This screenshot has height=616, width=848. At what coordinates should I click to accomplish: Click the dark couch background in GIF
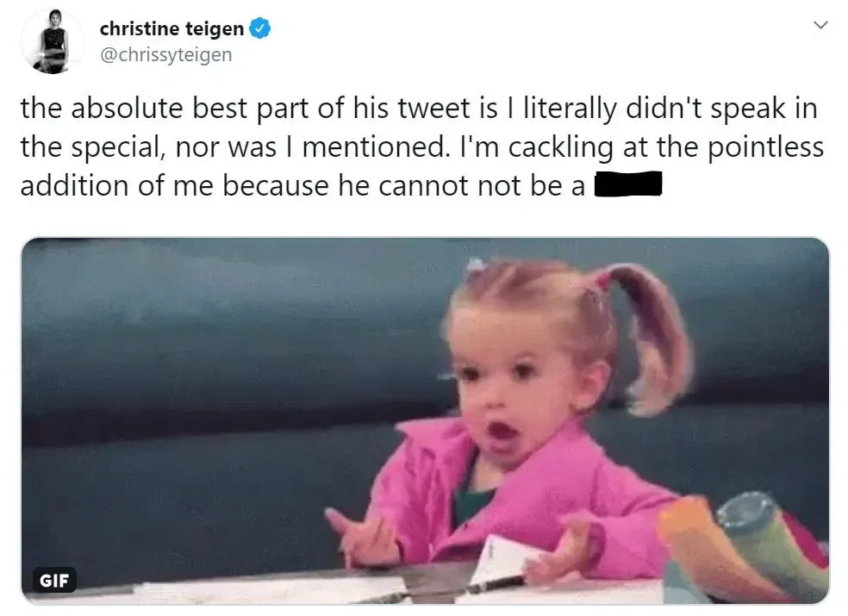215,388
